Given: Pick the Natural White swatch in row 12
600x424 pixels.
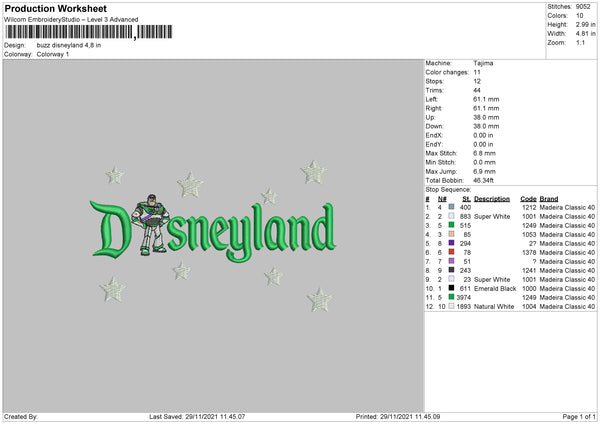Looking at the screenshot, I should point(451,306).
